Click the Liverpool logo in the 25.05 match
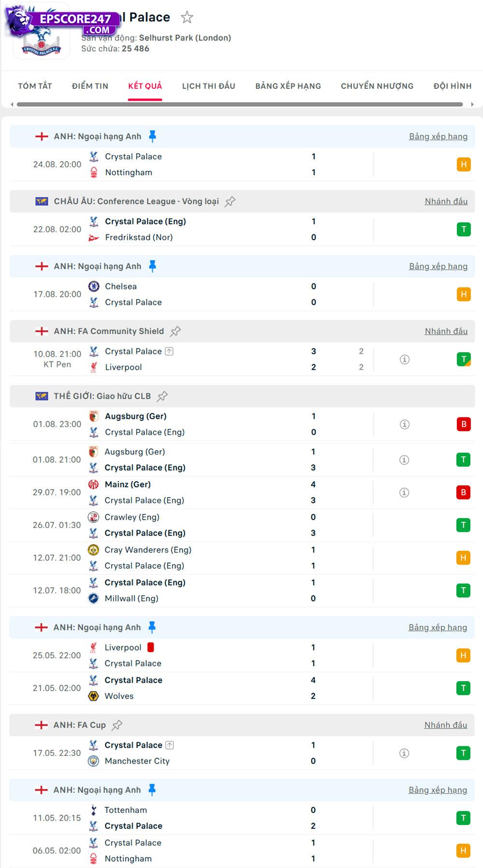The image size is (483, 868). [x=93, y=647]
